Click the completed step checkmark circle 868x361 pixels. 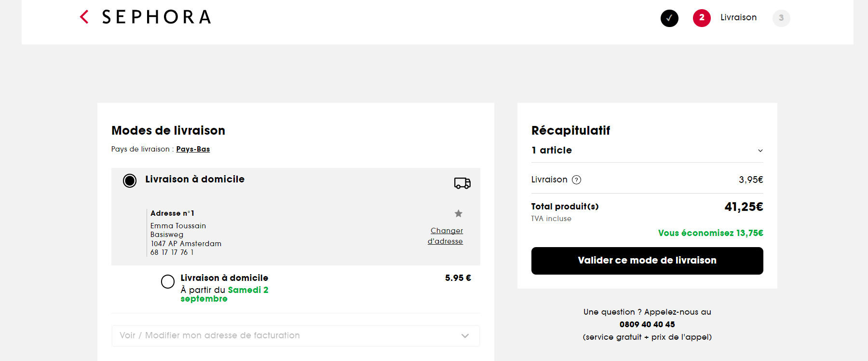[669, 18]
